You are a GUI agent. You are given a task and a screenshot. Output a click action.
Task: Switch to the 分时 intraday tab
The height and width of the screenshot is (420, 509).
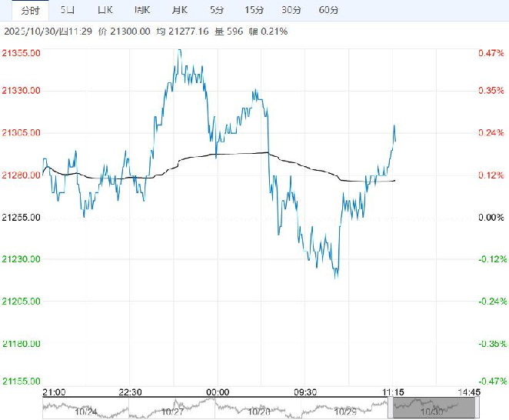[31, 10]
